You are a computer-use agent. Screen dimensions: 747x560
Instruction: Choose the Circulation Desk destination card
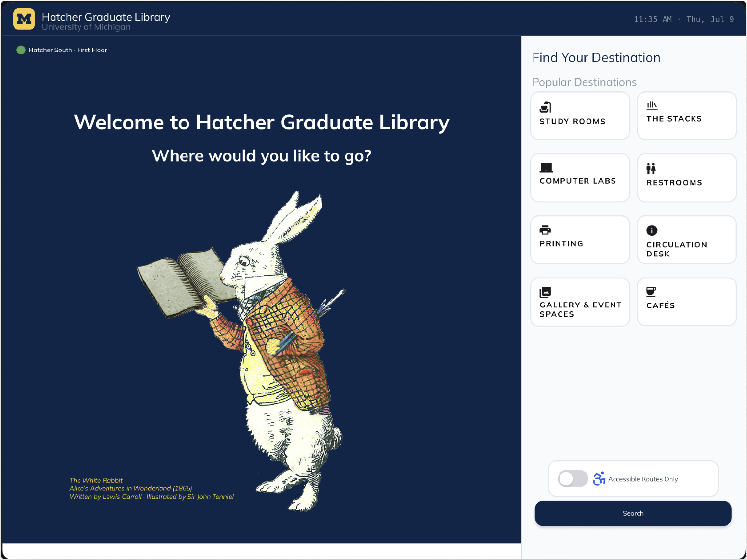[687, 240]
